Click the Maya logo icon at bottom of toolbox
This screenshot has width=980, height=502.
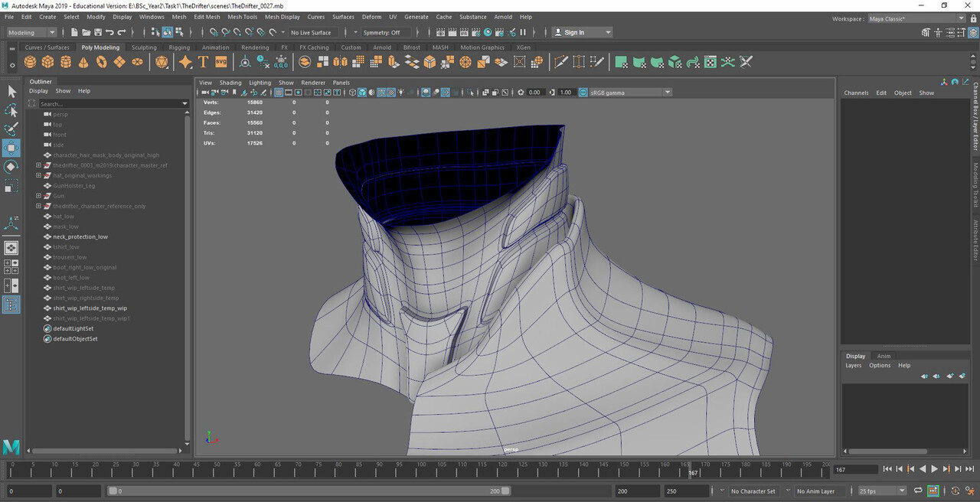click(x=10, y=446)
